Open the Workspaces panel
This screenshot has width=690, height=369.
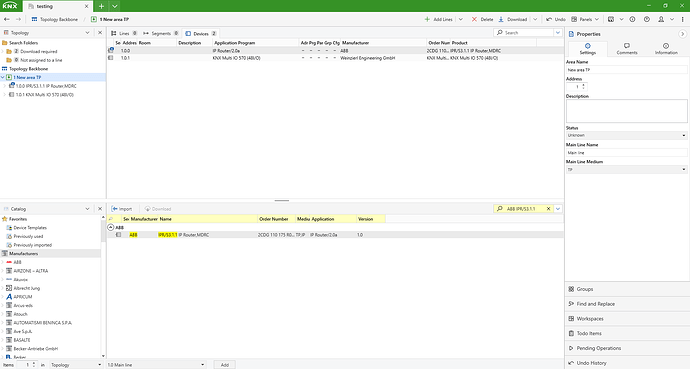pyautogui.click(x=627, y=318)
